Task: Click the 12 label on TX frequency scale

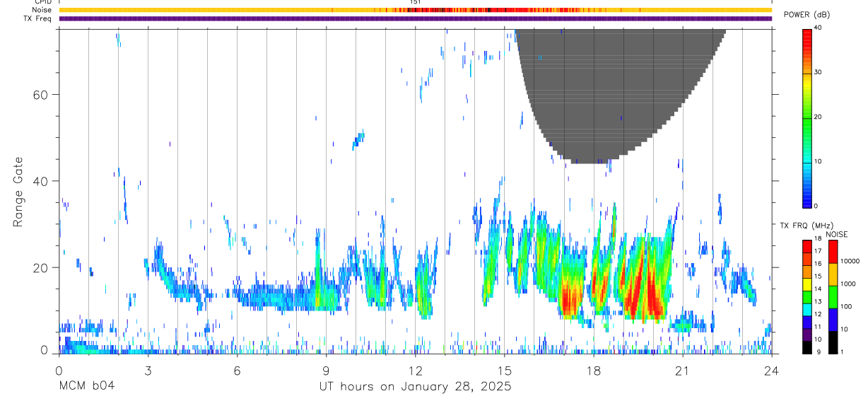Action: [818, 313]
